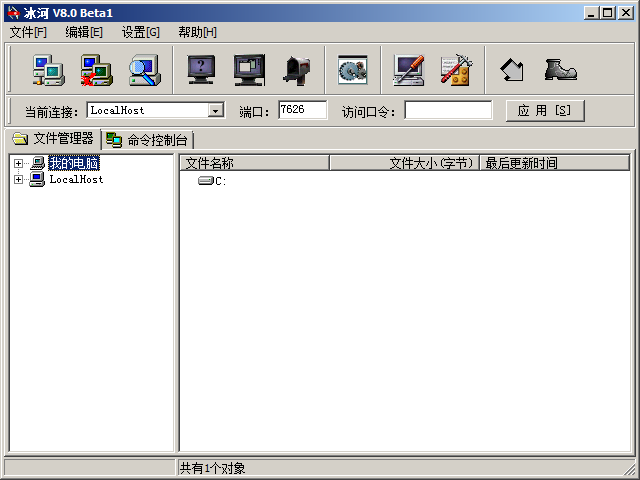
Task: Open the gear configuration window icon
Action: pyautogui.click(x=353, y=70)
